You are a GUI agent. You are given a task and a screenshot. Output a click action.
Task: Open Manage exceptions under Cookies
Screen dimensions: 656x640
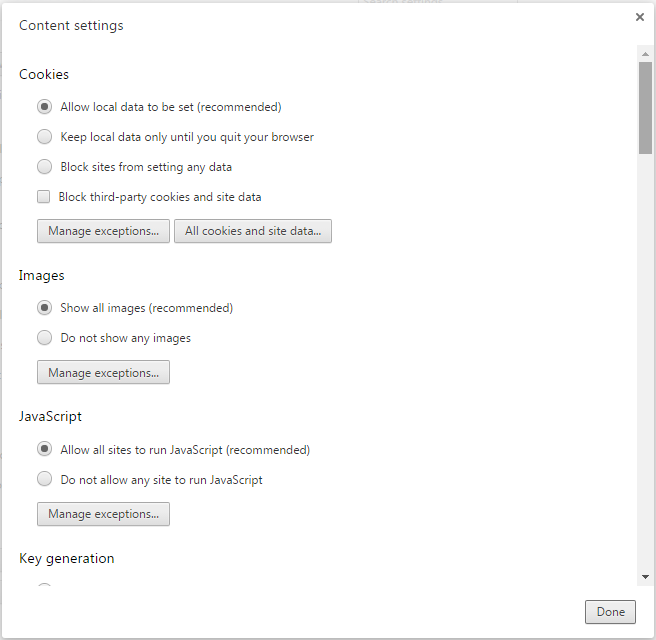[x=103, y=231]
